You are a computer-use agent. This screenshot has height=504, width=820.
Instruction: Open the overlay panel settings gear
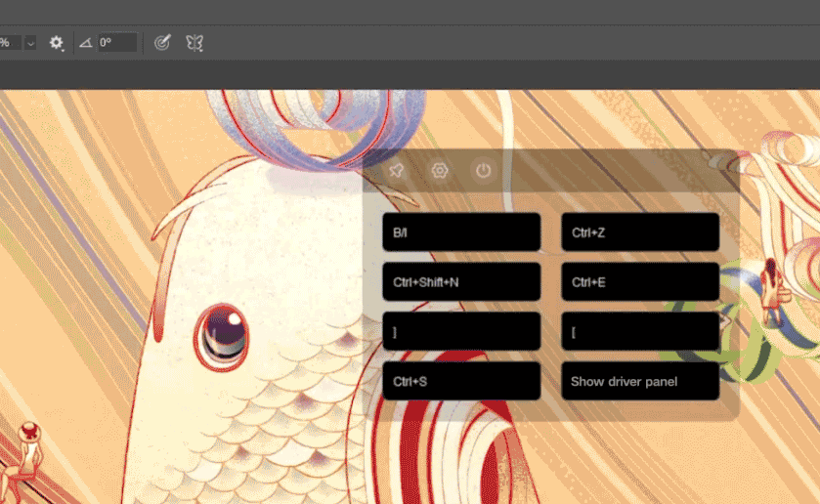pos(440,171)
